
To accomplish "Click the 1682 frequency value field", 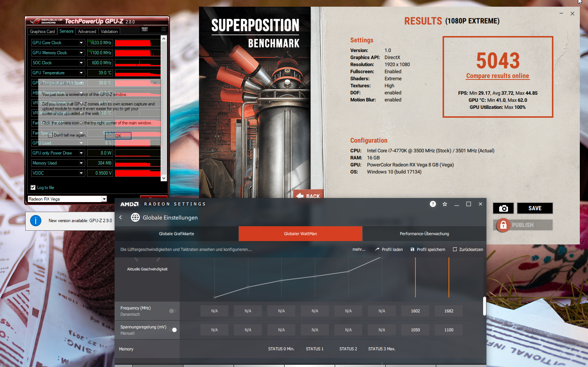I will tap(449, 311).
